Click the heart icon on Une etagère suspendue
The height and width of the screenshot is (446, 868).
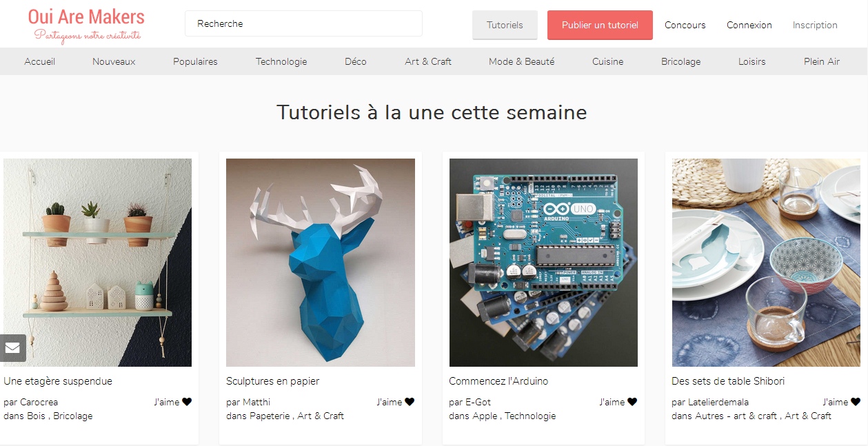pos(187,402)
